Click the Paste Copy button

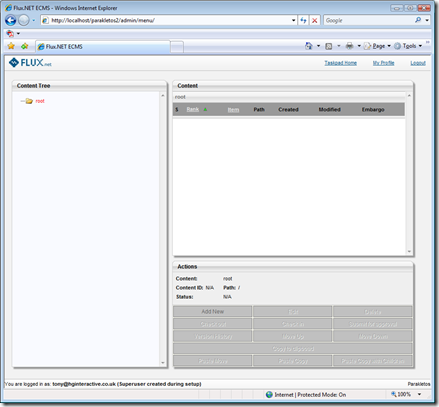tap(293, 361)
